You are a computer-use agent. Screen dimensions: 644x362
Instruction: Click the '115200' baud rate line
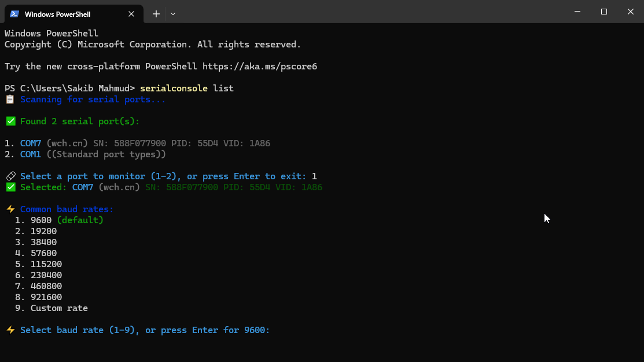(x=39, y=264)
